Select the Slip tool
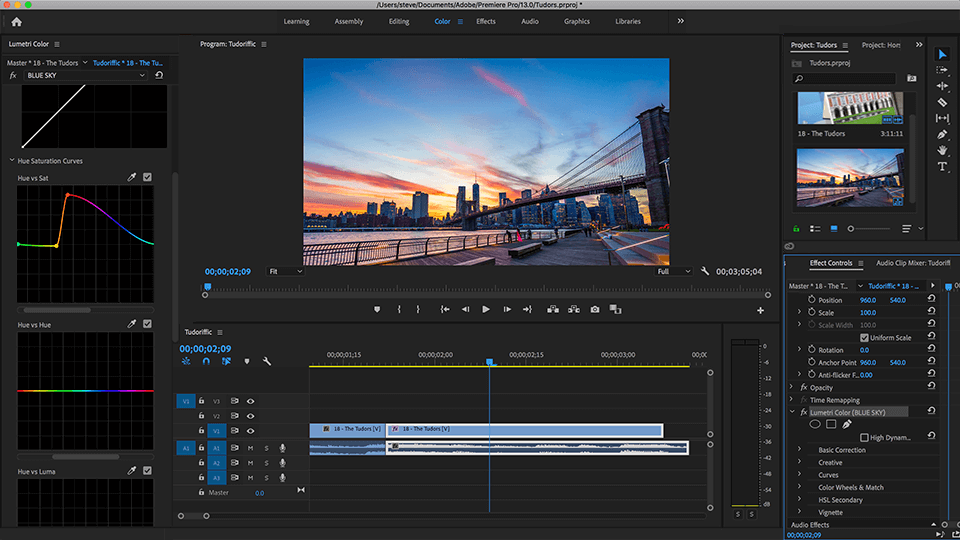Image resolution: width=960 pixels, height=540 pixels. (x=942, y=118)
